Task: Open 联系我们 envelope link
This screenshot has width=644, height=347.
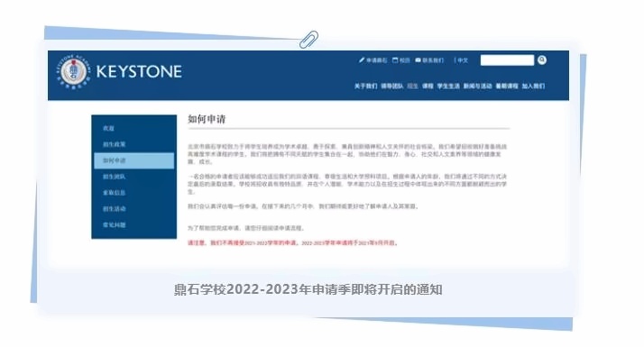Action: coord(429,60)
